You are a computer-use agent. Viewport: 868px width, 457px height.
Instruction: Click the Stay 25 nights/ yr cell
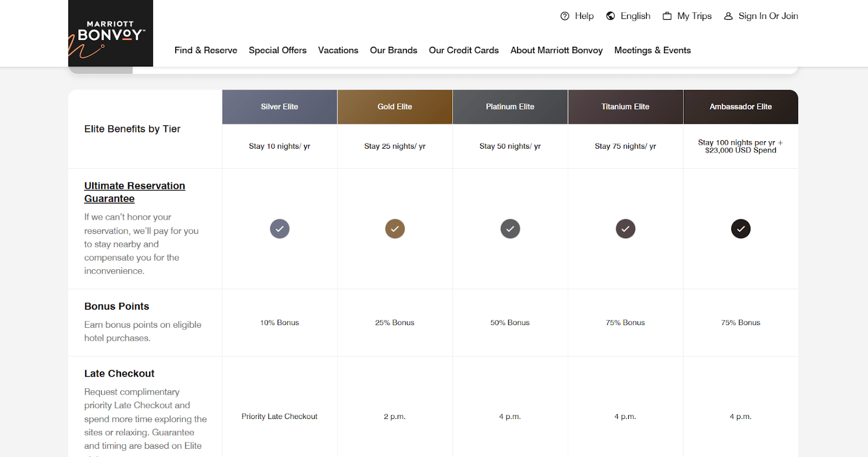395,147
